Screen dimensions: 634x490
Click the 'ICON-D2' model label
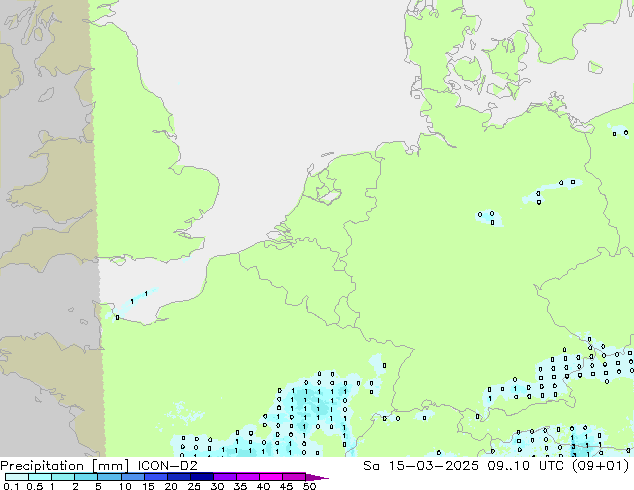[x=167, y=465]
